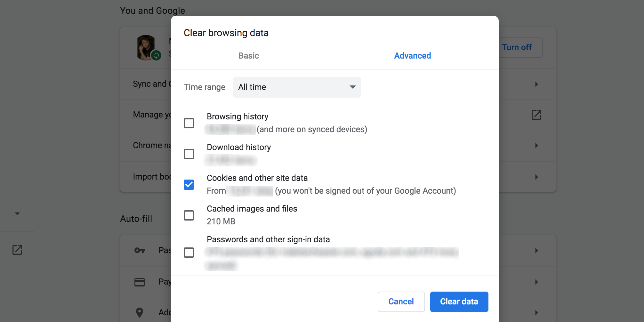Check Passwords and other sign-in data

point(189,253)
